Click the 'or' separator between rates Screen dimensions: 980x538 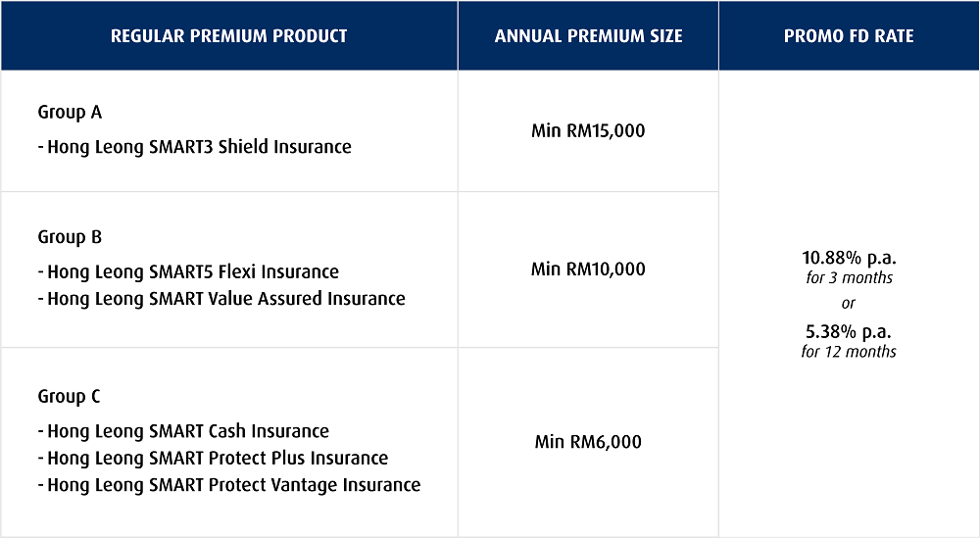(x=848, y=304)
